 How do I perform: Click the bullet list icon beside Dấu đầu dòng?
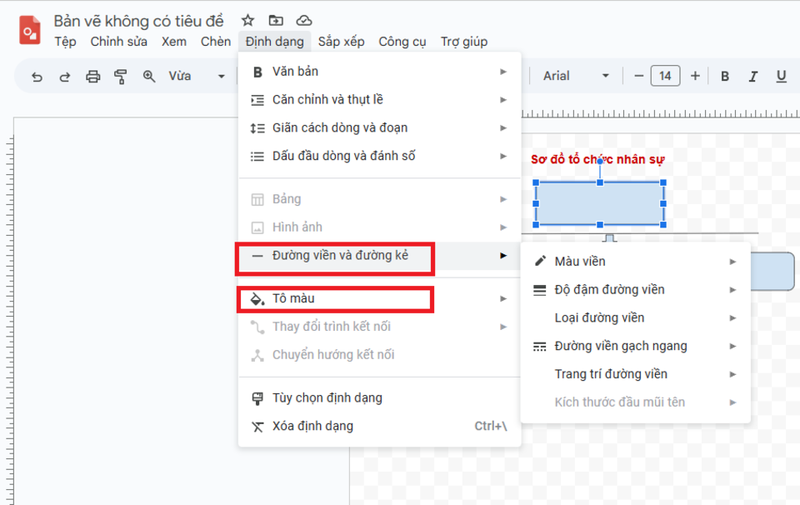pyautogui.click(x=258, y=156)
